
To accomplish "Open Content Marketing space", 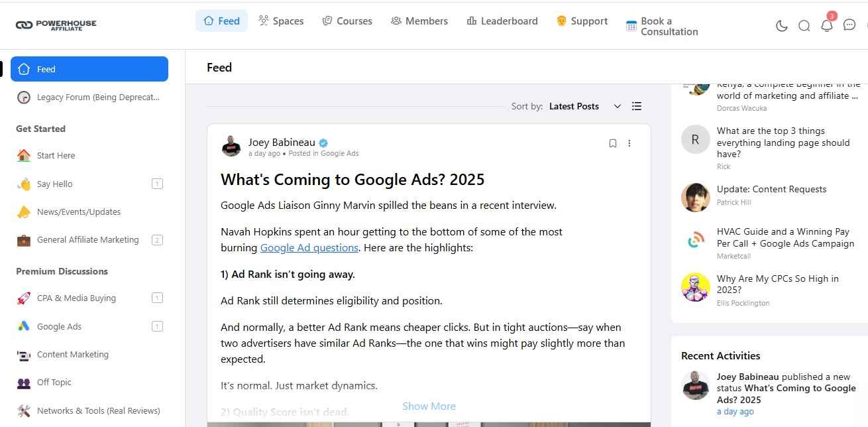I will (89, 354).
